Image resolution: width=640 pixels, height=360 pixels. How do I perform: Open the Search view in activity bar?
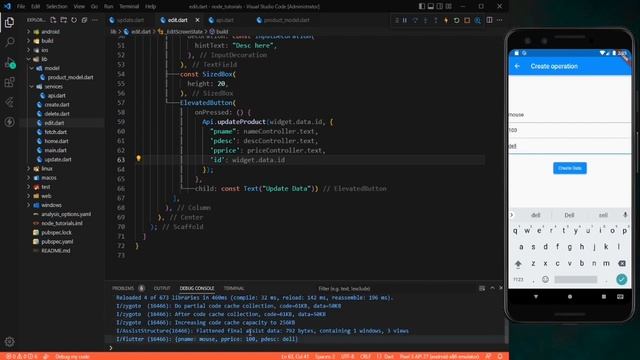[9, 42]
